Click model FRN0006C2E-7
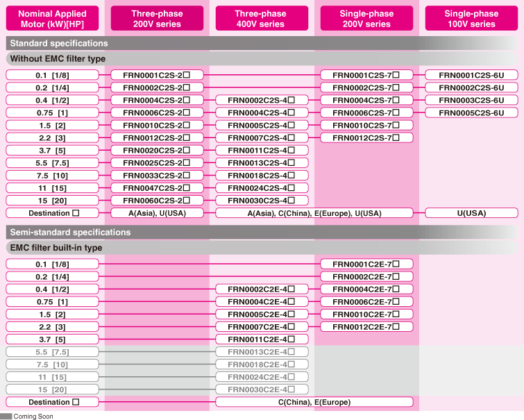The image size is (524, 420). pos(366,301)
